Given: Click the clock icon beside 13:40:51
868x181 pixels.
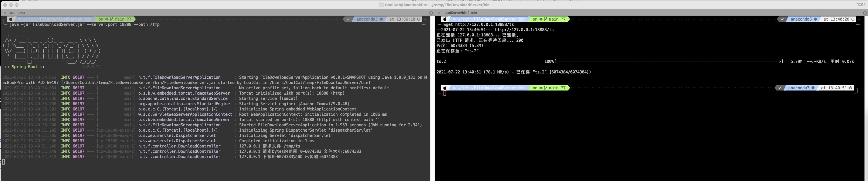Looking at the screenshot, I should coord(850,88).
